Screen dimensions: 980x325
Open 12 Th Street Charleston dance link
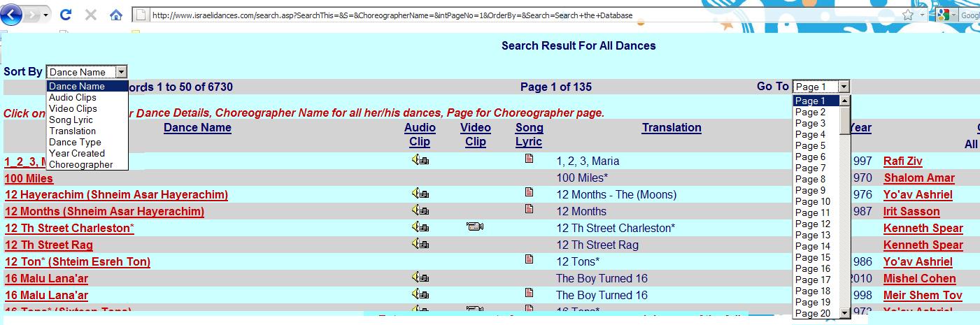[69, 229]
